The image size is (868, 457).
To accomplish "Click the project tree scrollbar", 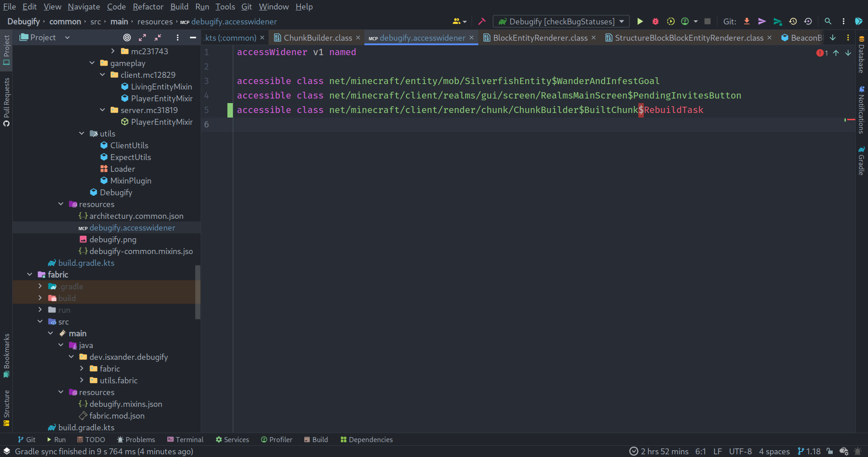I will tap(198, 292).
